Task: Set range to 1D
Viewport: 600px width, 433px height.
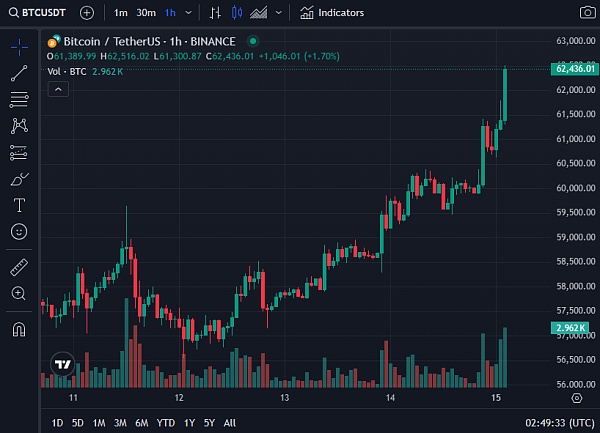Action: tap(57, 423)
